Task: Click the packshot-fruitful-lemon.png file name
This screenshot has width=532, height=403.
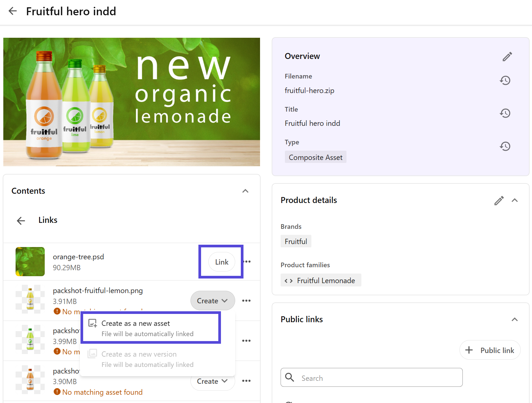Action: click(98, 291)
